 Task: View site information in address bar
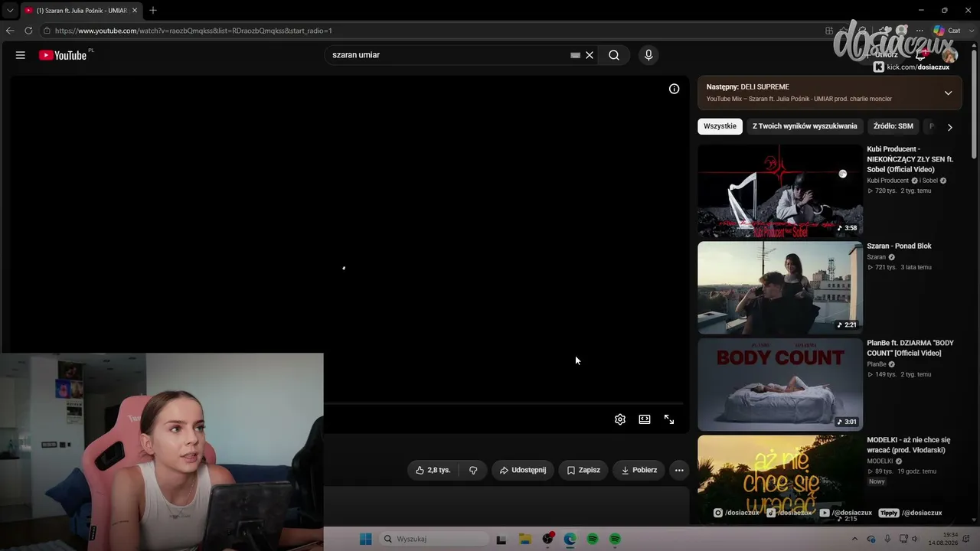[47, 31]
